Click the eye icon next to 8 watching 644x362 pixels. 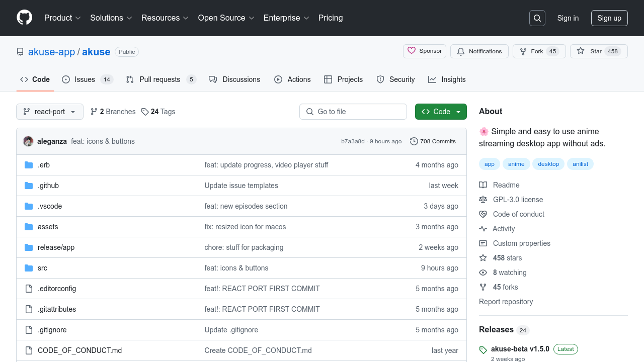483,273
